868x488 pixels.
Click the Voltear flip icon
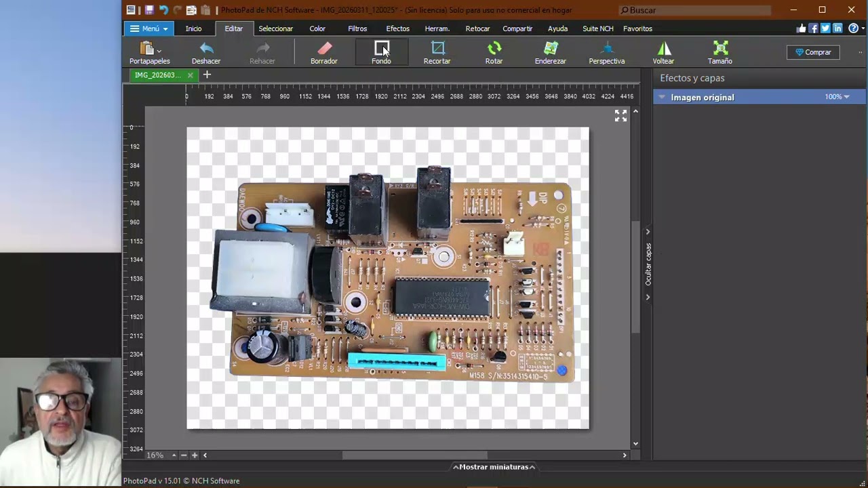663,52
